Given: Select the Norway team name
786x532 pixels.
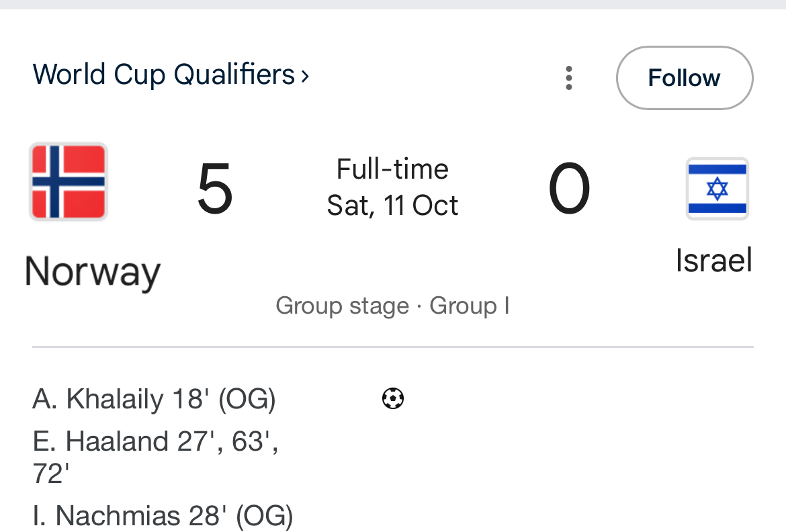Looking at the screenshot, I should coord(92,272).
